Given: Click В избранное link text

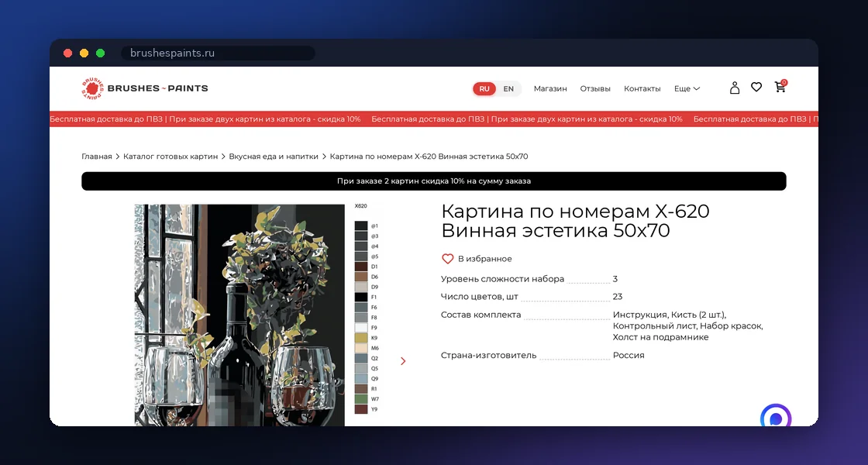Looking at the screenshot, I should pyautogui.click(x=484, y=259).
